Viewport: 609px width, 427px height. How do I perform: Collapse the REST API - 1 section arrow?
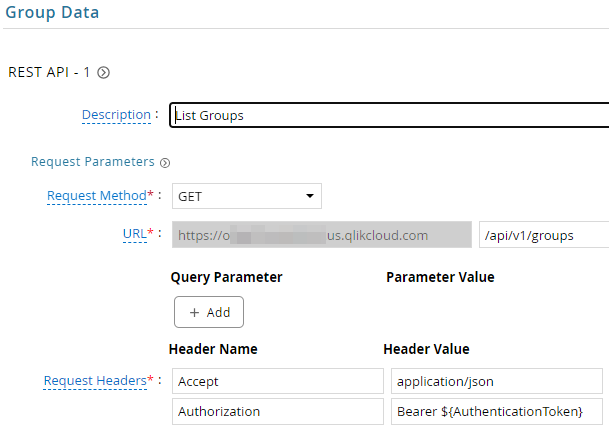click(x=103, y=73)
